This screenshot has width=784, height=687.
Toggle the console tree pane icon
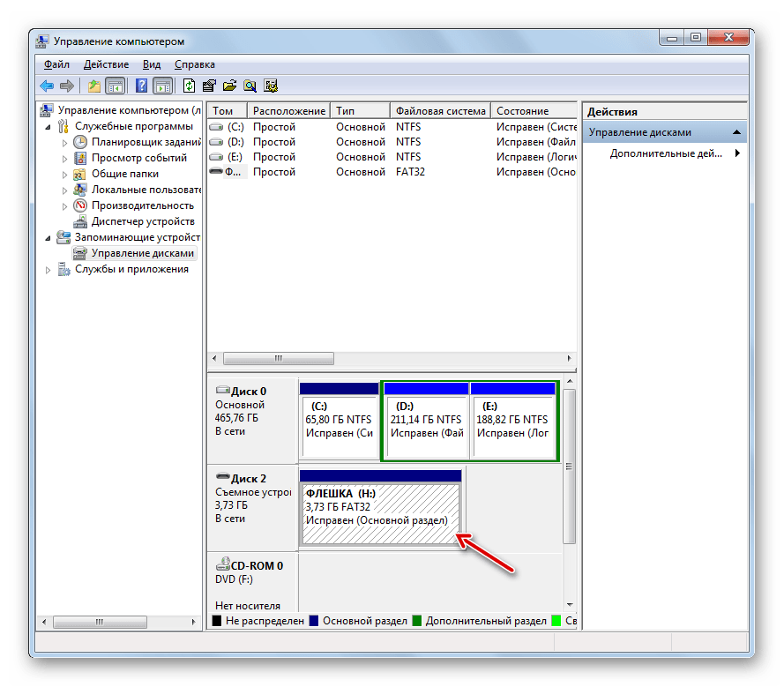click(x=115, y=86)
